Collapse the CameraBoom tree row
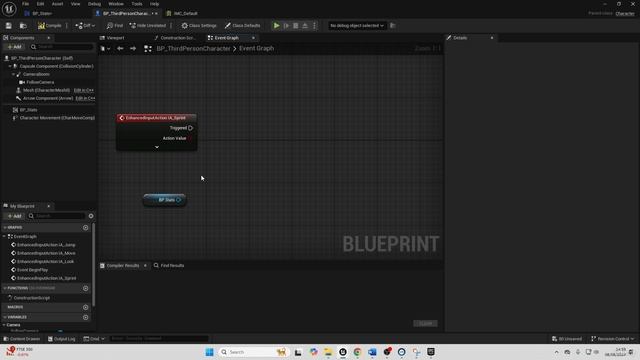Image resolution: width=640 pixels, height=360 pixels. pos(13,74)
